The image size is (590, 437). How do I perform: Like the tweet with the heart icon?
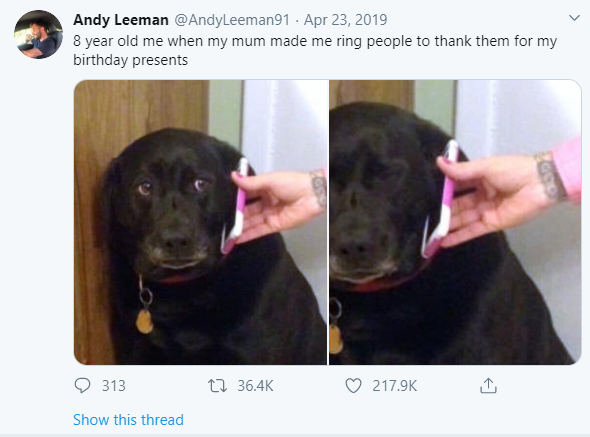353,386
